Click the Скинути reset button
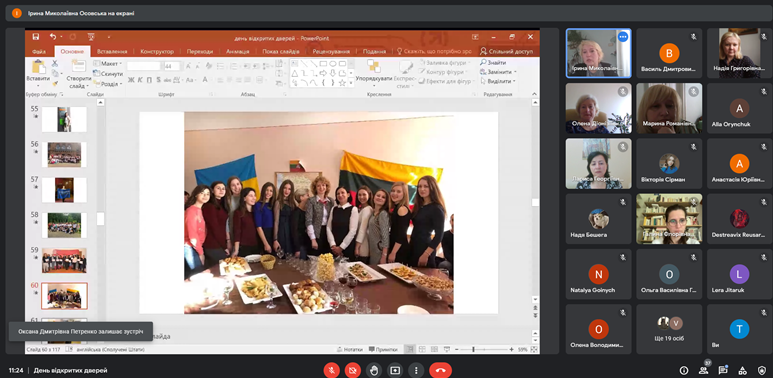This screenshot has width=773, height=378. tap(108, 74)
